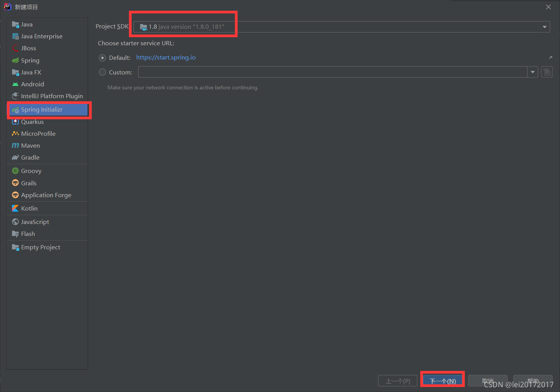Expand the Custom URL history dropdown
The height and width of the screenshot is (392, 560).
533,72
